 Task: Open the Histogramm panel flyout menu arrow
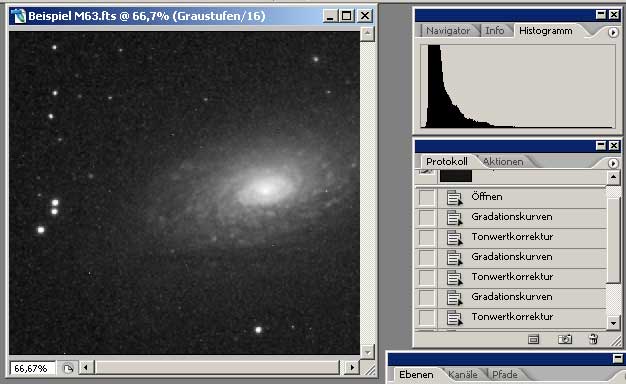coord(613,32)
